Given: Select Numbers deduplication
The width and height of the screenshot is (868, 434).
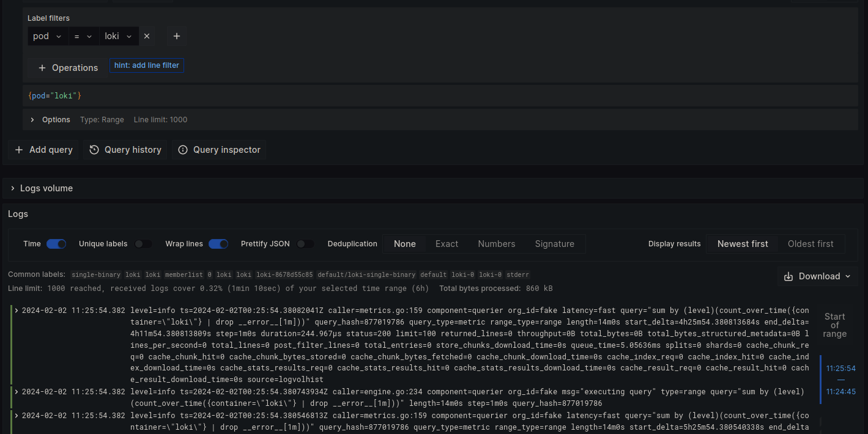Looking at the screenshot, I should [497, 244].
